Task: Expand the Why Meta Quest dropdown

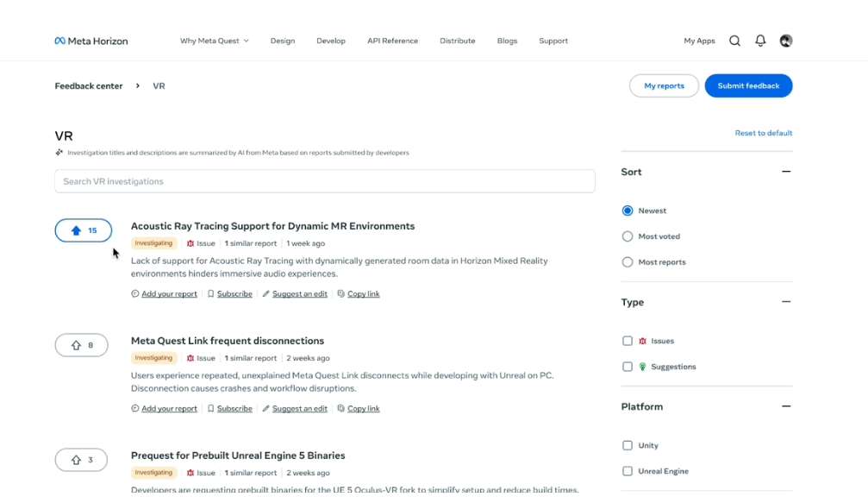Action: [x=214, y=41]
